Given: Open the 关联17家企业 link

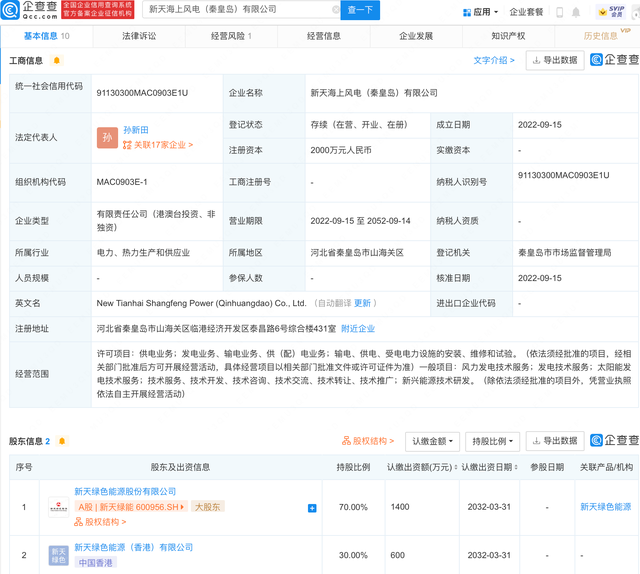Looking at the screenshot, I should [x=158, y=145].
